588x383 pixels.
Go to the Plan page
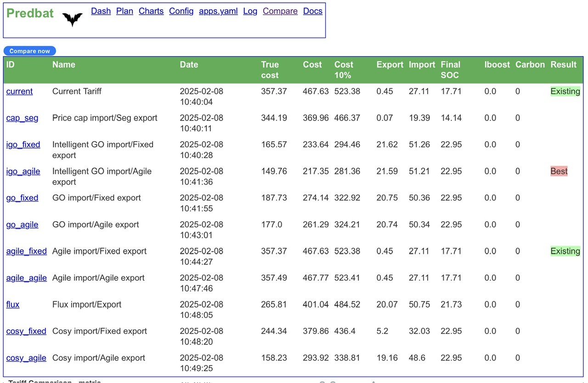tap(124, 11)
